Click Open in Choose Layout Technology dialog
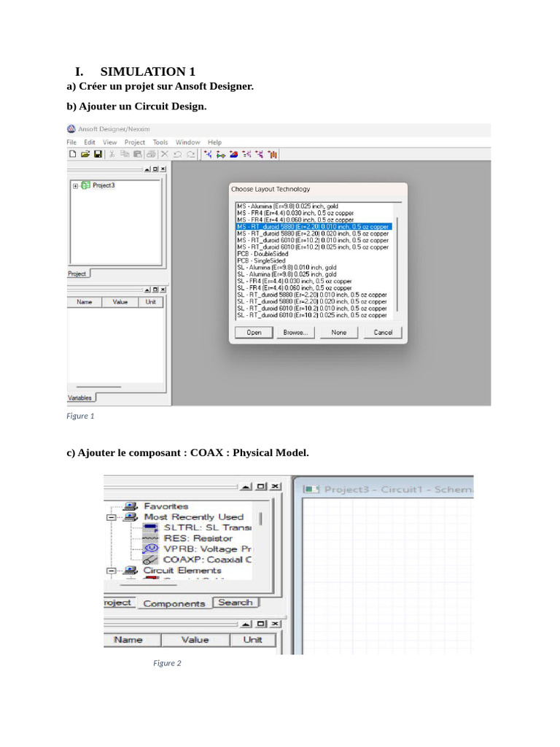The height and width of the screenshot is (747, 560). click(254, 333)
